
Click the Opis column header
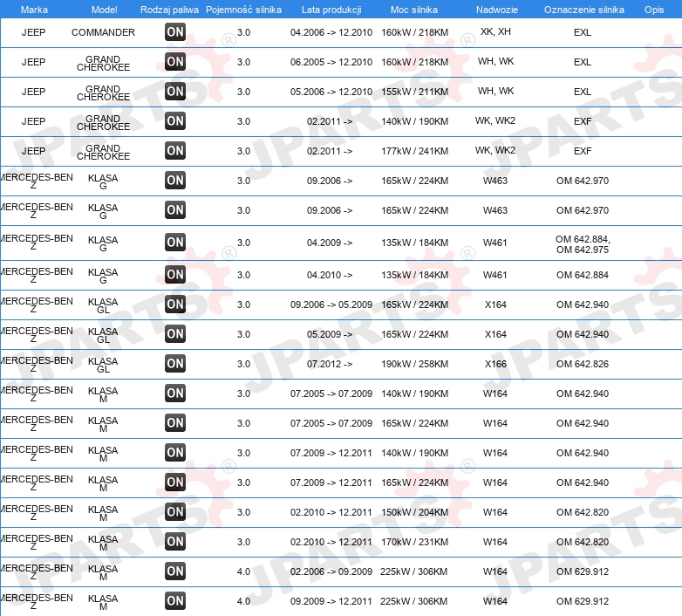tap(654, 10)
